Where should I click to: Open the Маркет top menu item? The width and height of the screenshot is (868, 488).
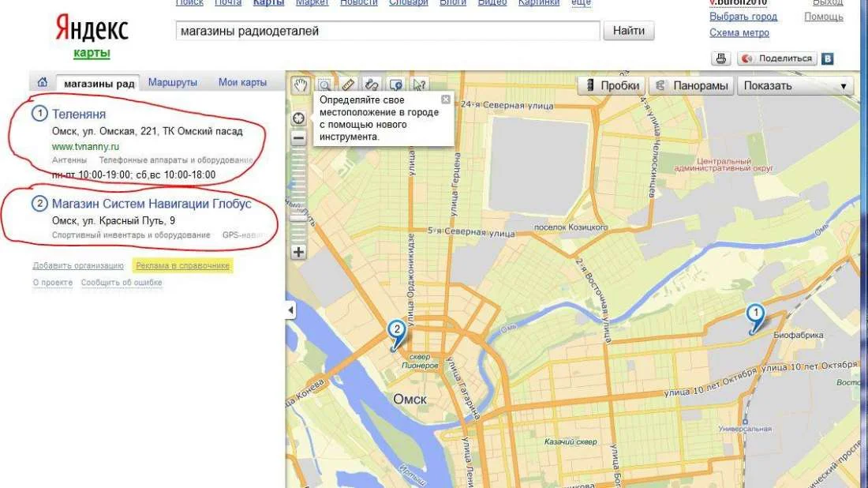[x=312, y=3]
